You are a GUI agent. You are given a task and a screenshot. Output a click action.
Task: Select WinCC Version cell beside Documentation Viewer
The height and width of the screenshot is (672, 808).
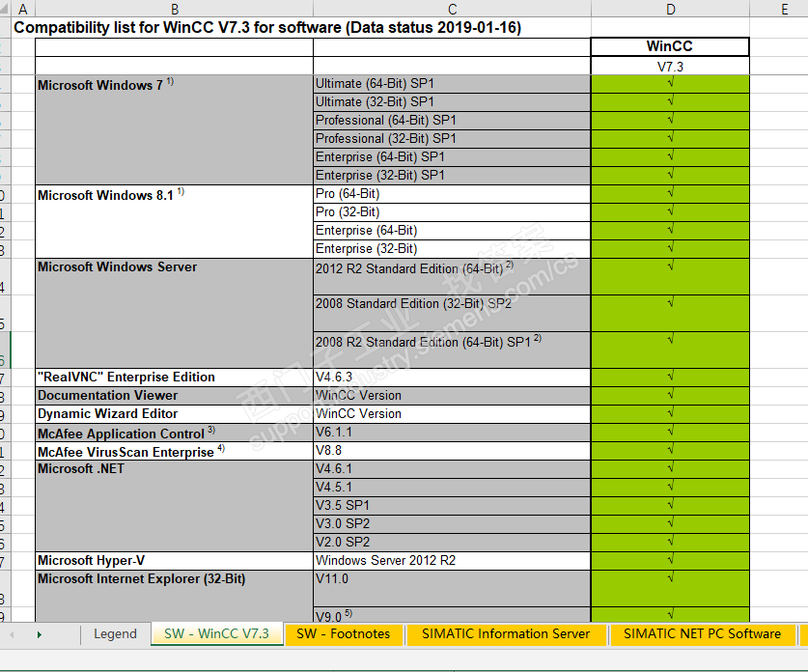[452, 396]
